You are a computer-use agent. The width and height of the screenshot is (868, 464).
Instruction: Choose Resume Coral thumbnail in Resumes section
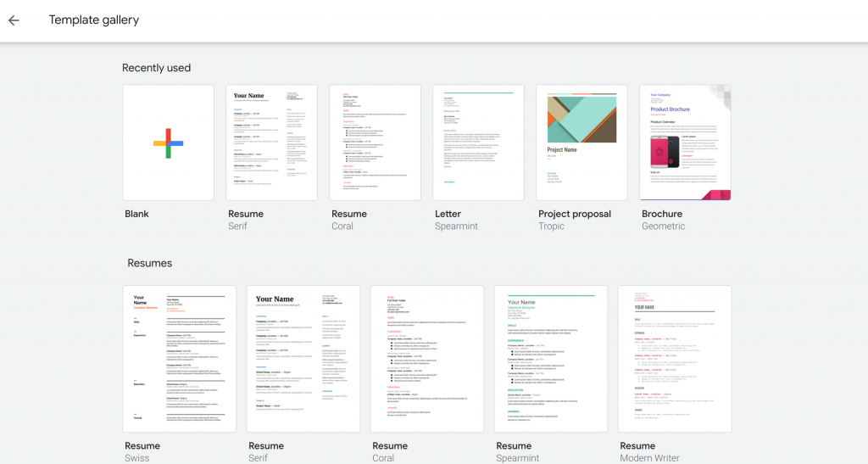point(427,359)
